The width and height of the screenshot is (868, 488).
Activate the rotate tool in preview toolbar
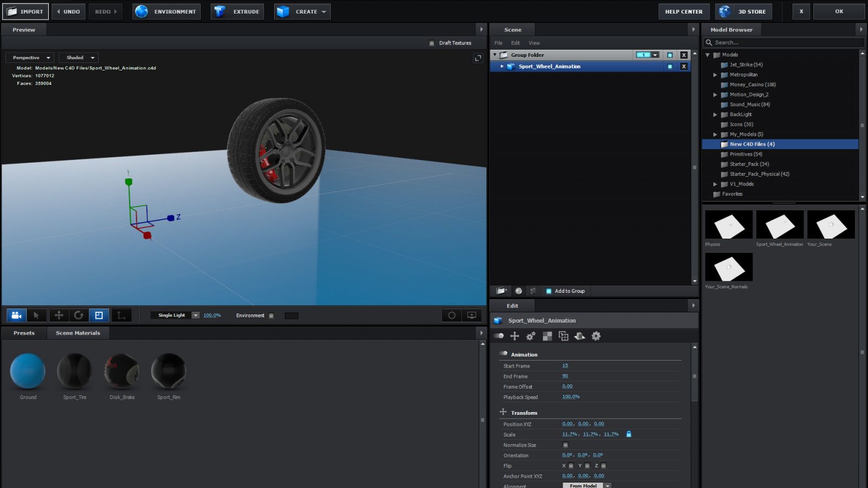click(x=79, y=315)
